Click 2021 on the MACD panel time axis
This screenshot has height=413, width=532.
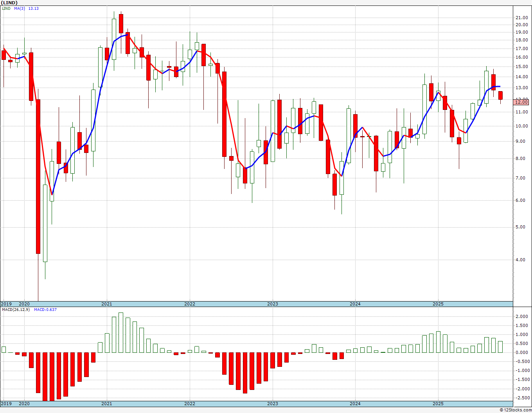point(107,404)
